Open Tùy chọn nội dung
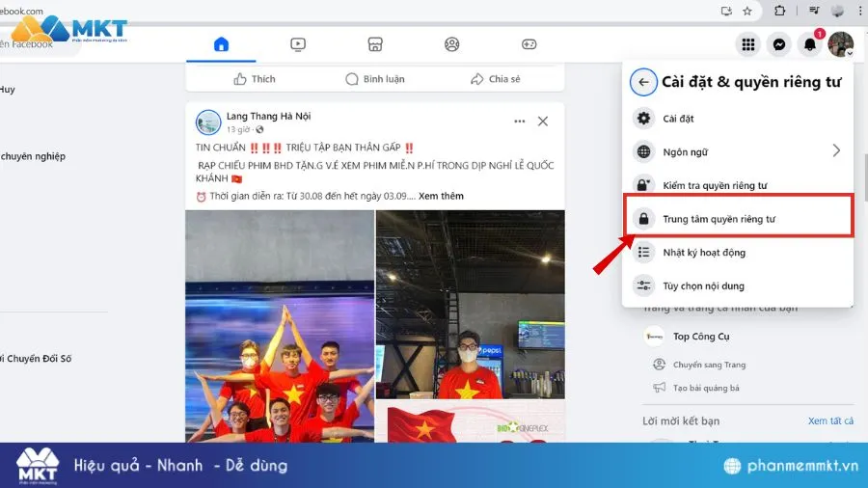The height and width of the screenshot is (488, 868). [738, 286]
